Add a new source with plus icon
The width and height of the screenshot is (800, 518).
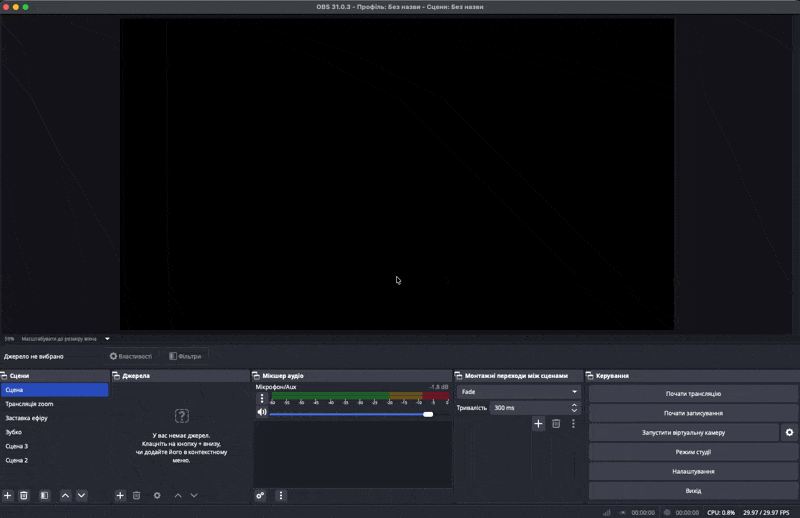(x=120, y=496)
